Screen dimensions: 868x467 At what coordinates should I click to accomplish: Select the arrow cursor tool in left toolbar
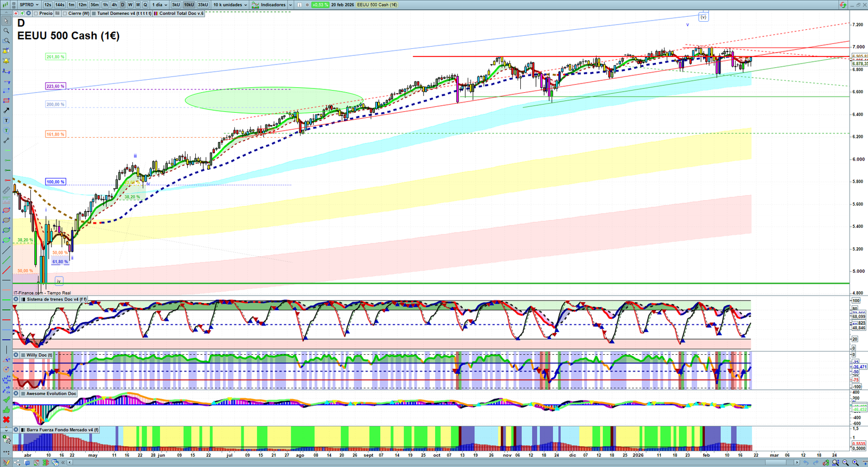[6, 21]
